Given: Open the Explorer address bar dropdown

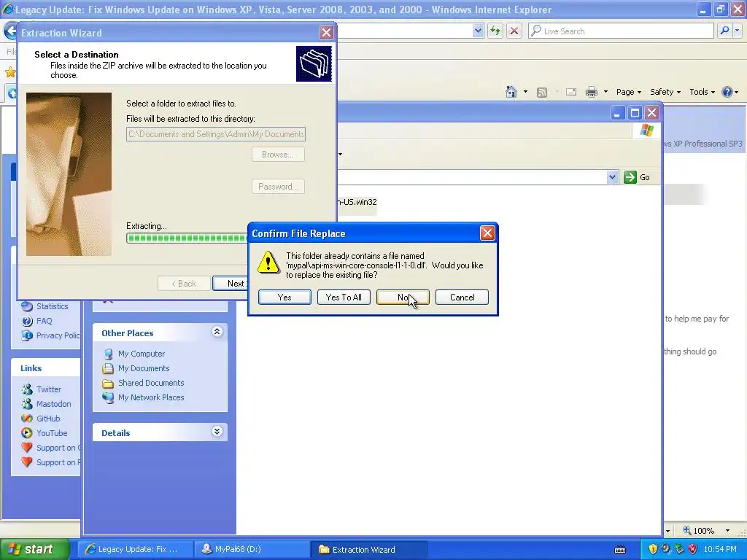Looking at the screenshot, I should (612, 177).
